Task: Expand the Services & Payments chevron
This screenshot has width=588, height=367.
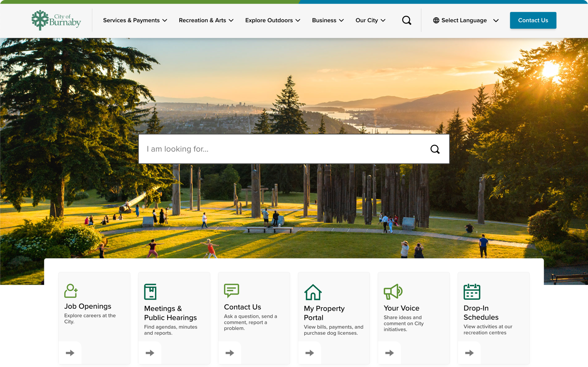Action: pyautogui.click(x=165, y=21)
